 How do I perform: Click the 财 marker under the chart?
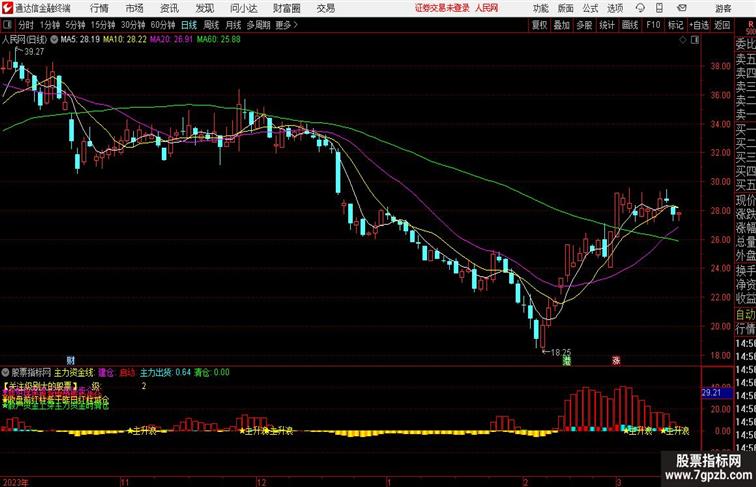click(x=71, y=360)
